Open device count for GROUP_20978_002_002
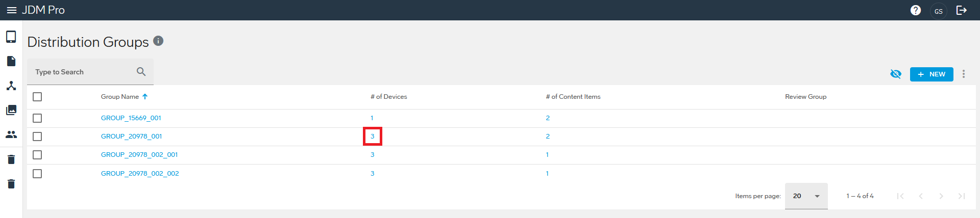The image size is (980, 218). [x=373, y=174]
